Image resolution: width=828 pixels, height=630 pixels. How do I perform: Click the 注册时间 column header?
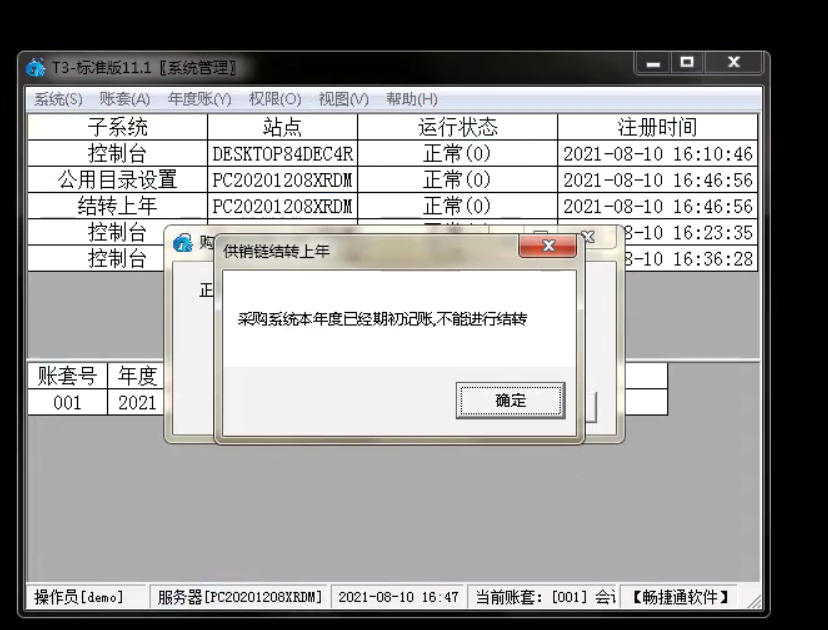[x=657, y=127]
